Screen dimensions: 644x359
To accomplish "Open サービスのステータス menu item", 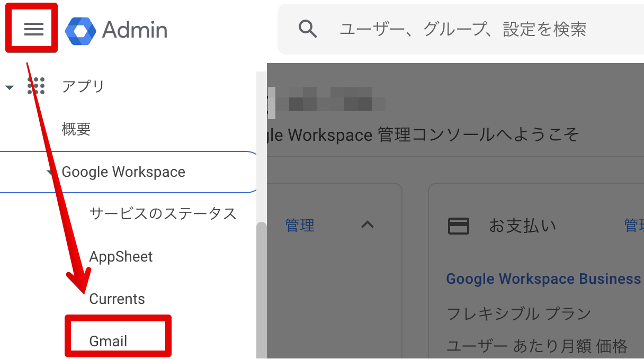I will pyautogui.click(x=163, y=214).
